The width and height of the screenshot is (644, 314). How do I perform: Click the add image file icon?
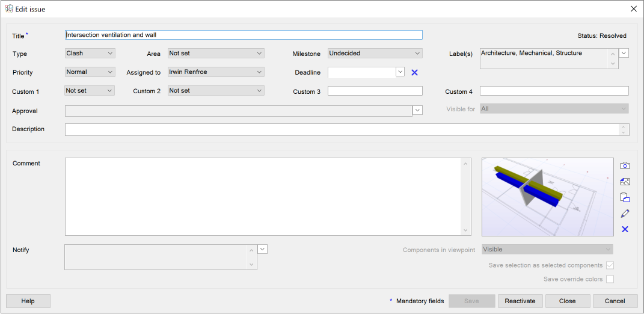625,182
